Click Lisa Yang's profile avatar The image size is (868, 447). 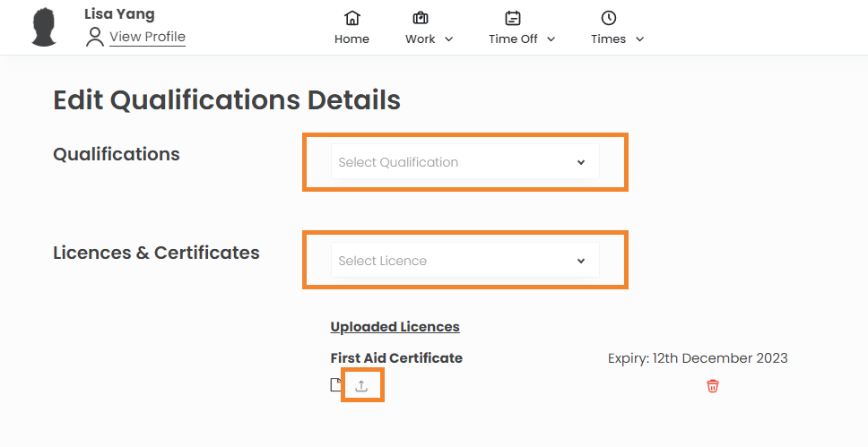click(45, 27)
